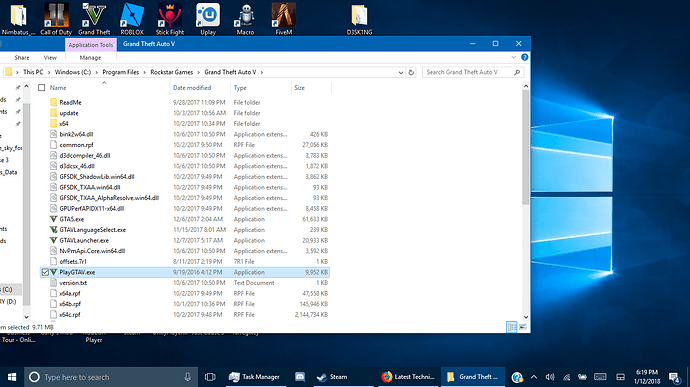
Task: Launch Uplay from the desktop
Action: pos(208,19)
